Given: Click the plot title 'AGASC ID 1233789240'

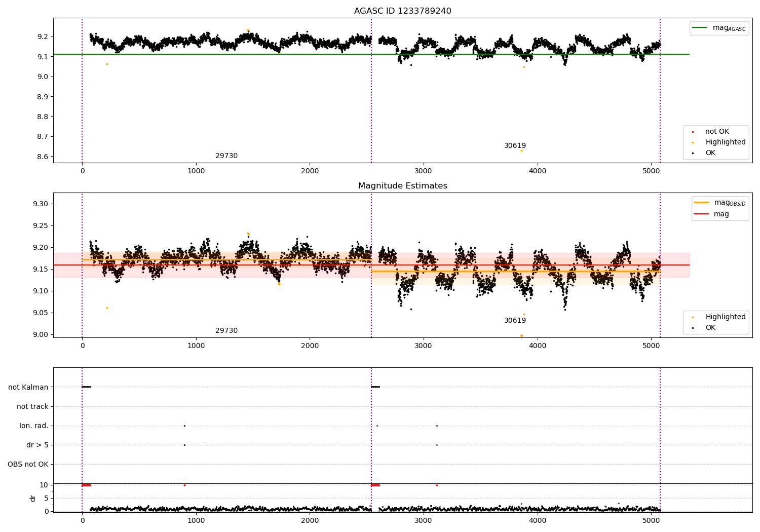Looking at the screenshot, I should coord(402,11).
